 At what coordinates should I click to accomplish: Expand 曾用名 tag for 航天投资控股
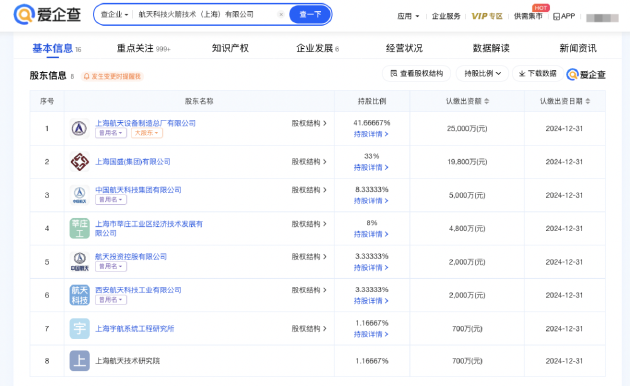click(111, 266)
